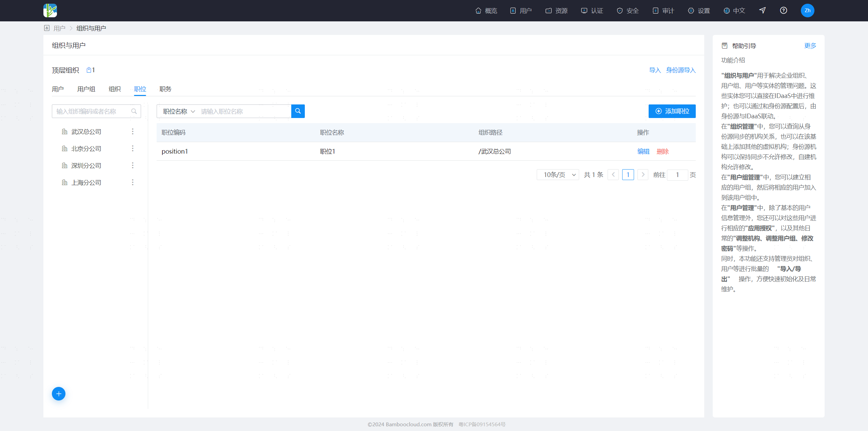Screen dimensions: 868x431
Task: Expand the 职位名称 search field dropdown
Action: pos(179,111)
